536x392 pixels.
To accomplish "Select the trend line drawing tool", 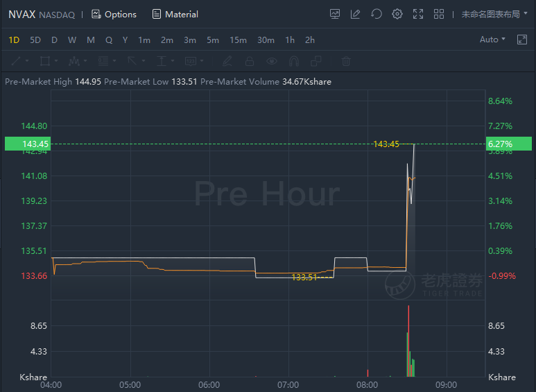I will (16, 61).
